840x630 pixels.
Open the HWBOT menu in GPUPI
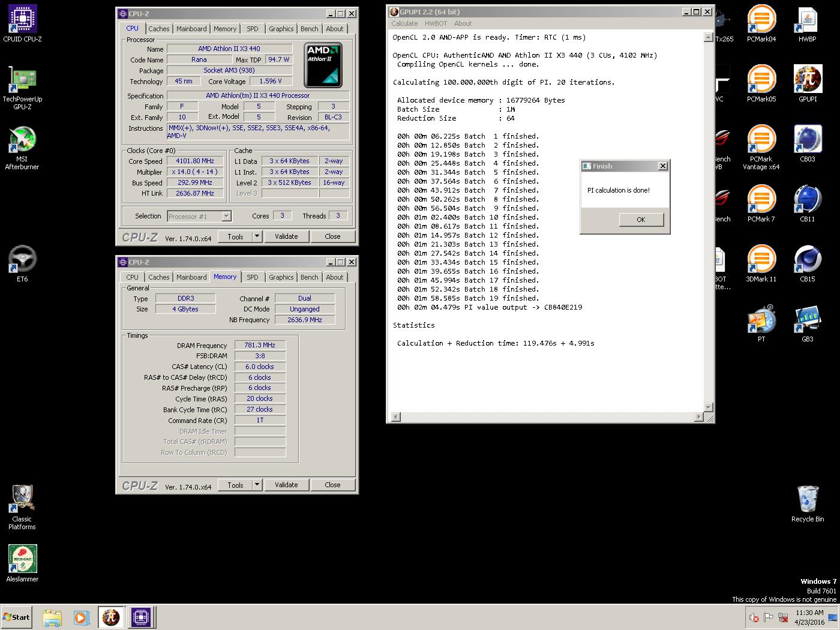pyautogui.click(x=436, y=23)
